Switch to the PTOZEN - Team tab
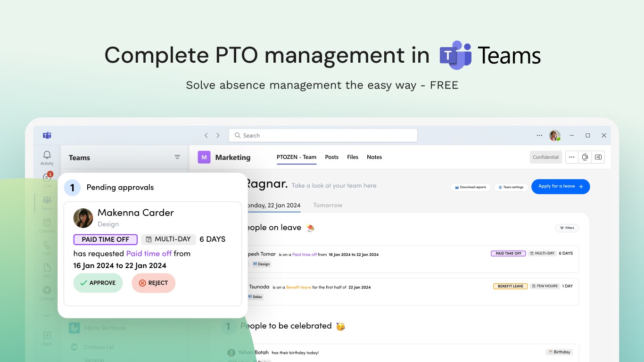 tap(297, 157)
